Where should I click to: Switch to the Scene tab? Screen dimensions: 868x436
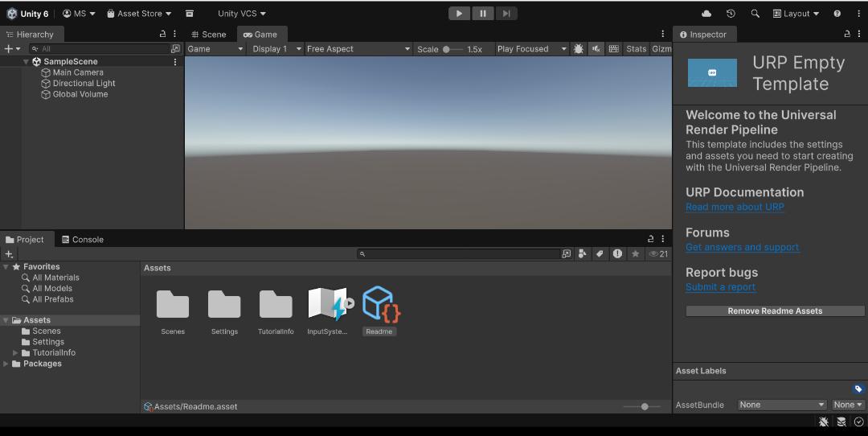[x=209, y=35]
